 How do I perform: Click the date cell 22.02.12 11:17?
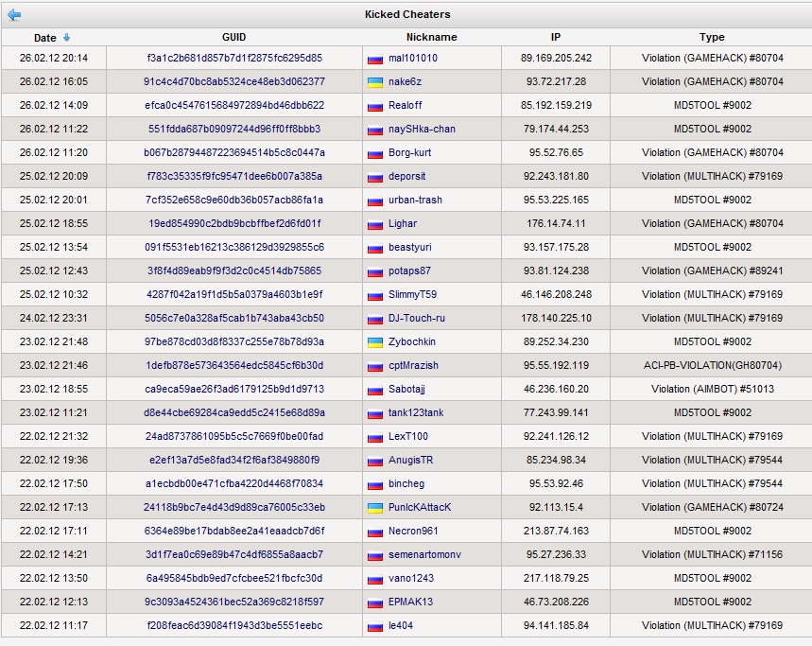54,625
